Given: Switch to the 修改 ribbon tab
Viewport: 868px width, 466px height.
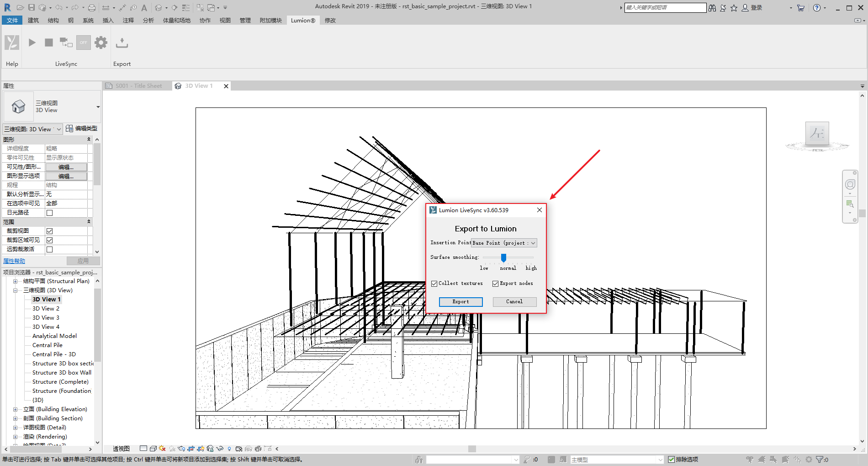Looking at the screenshot, I should pos(330,20).
